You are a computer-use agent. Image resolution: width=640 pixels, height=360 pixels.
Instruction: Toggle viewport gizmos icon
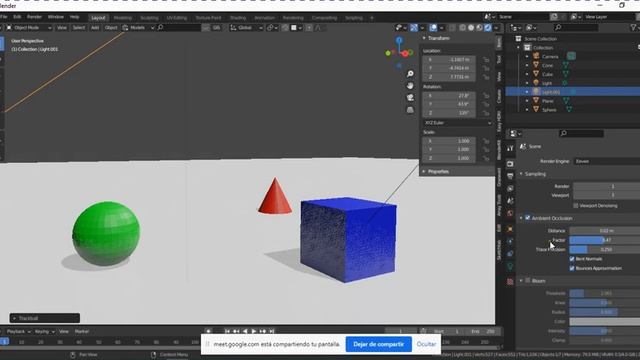pos(414,28)
